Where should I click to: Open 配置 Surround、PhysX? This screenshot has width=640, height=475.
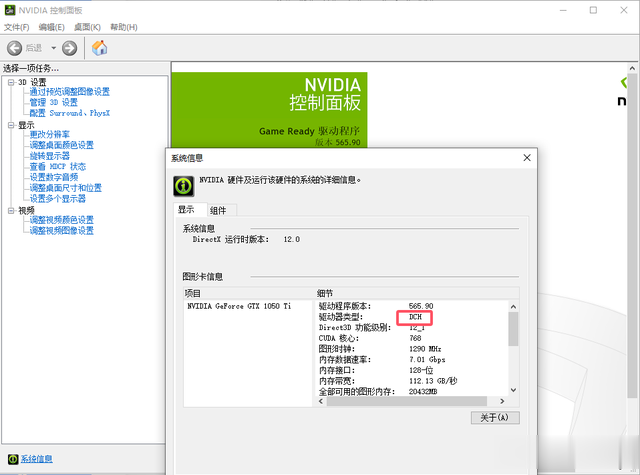(x=70, y=113)
